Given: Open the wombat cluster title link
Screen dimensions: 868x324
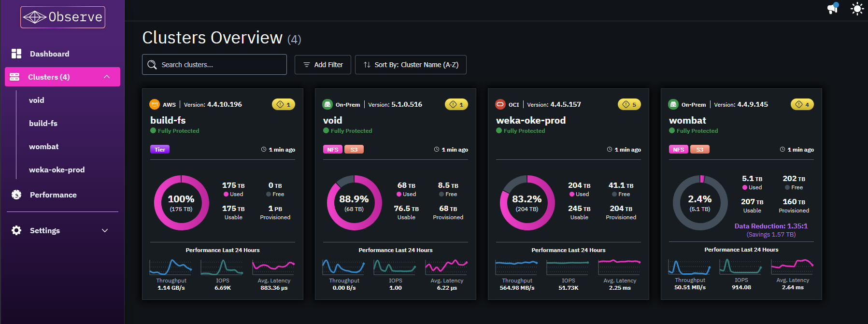Looking at the screenshot, I should click(687, 120).
